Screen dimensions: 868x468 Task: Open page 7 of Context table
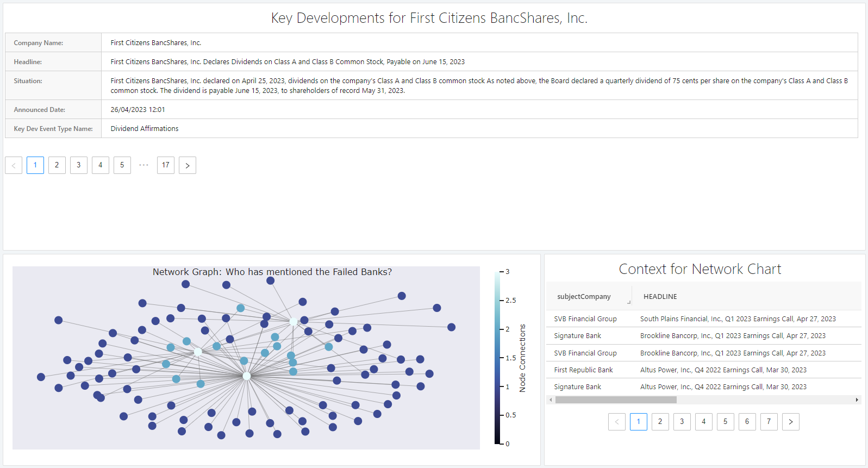coord(769,422)
